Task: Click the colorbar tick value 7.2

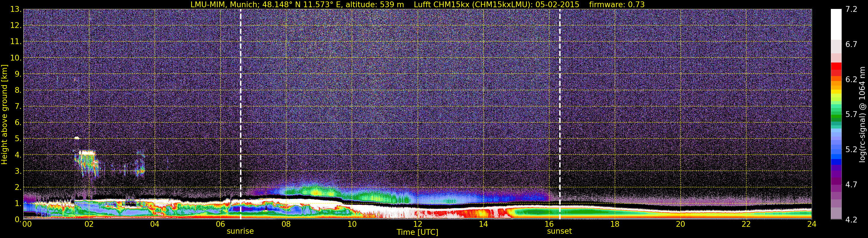Action: point(851,10)
